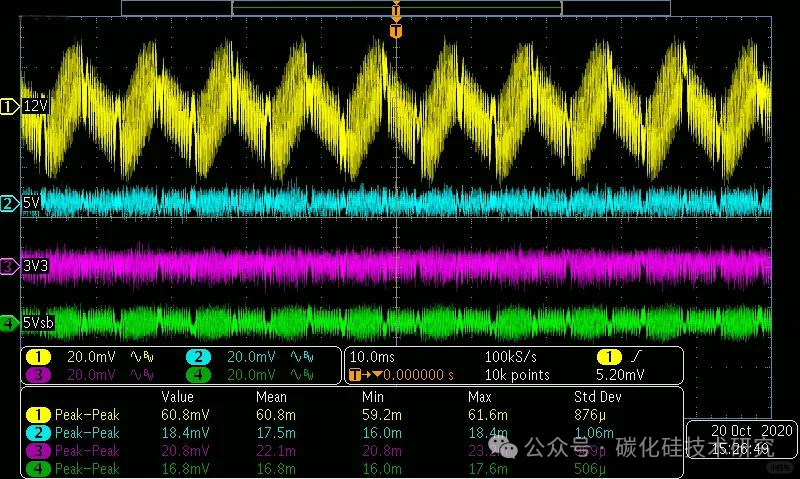Click the trigger source channel 1 badge

click(x=608, y=357)
